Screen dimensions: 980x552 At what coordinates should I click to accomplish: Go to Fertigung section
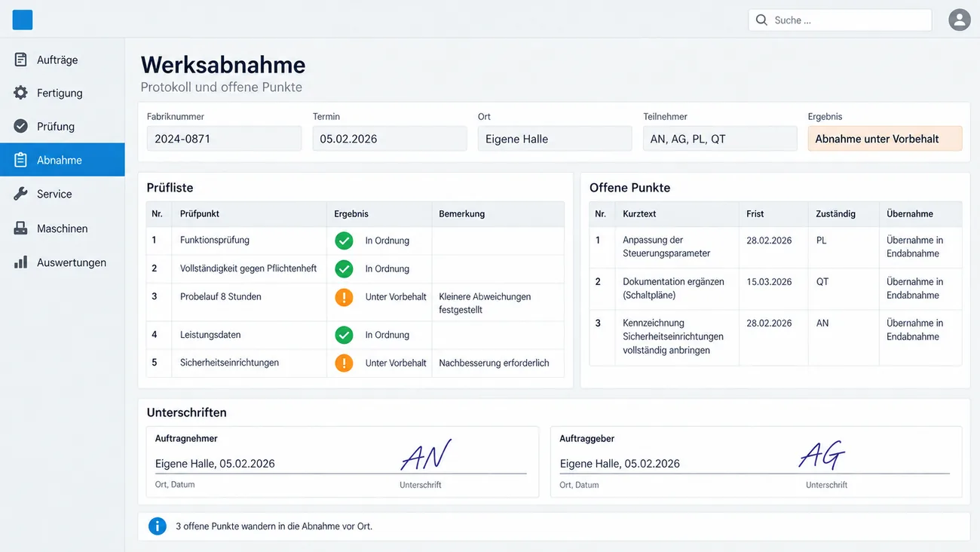(x=63, y=93)
